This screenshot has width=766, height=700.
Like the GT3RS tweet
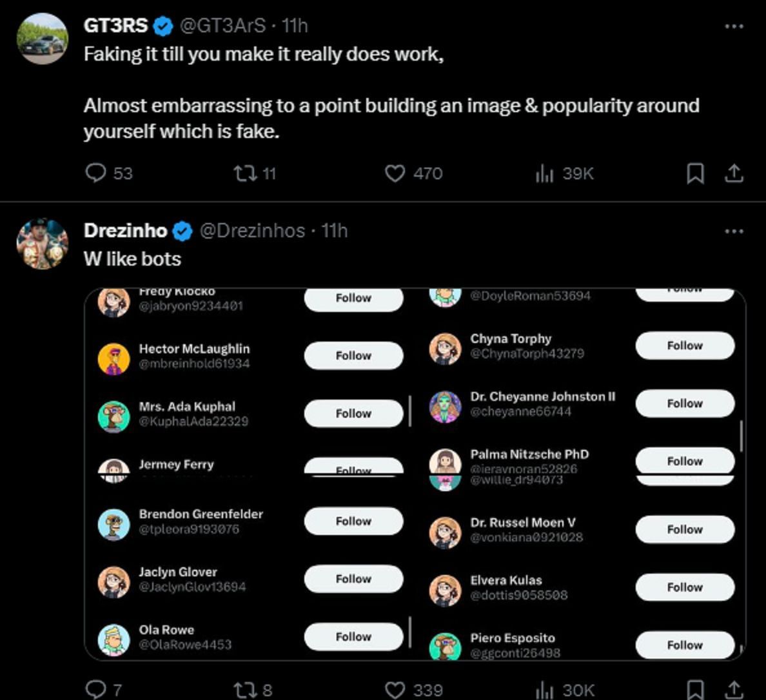point(395,173)
